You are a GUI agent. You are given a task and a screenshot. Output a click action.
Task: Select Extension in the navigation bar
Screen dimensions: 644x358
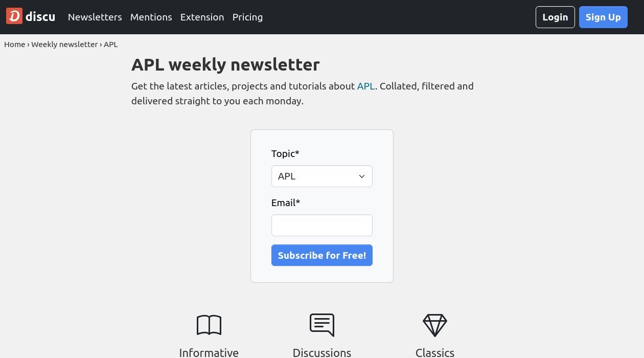click(202, 17)
